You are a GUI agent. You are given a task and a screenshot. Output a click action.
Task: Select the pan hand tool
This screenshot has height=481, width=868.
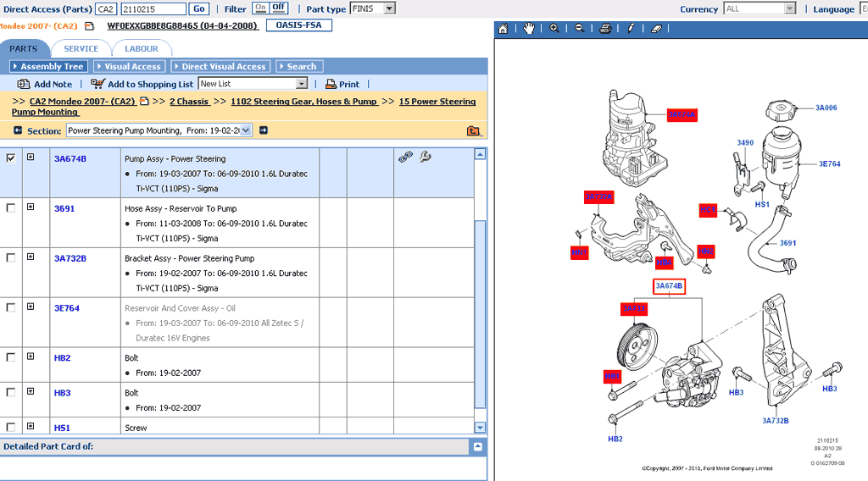pos(529,29)
